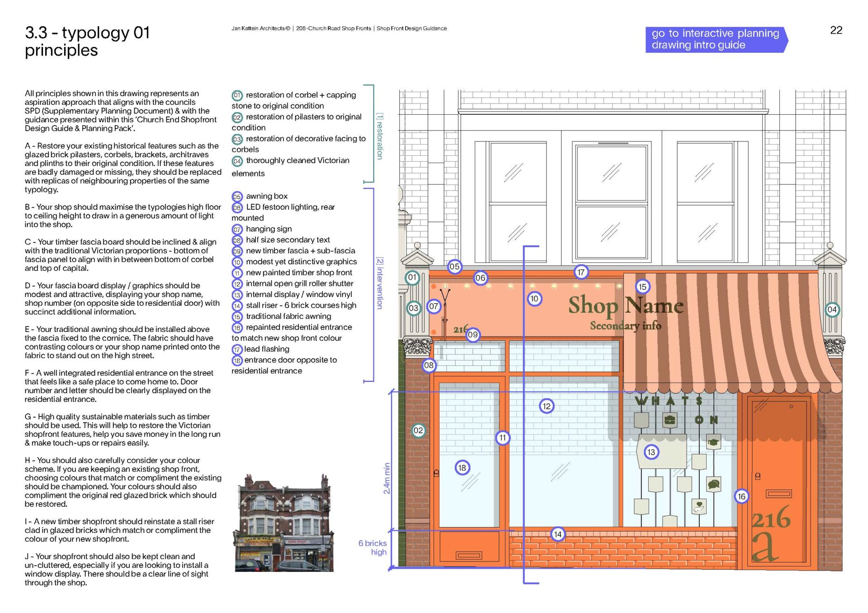Click marker 07 beside the hanging sign
The image size is (868, 613).
click(433, 306)
